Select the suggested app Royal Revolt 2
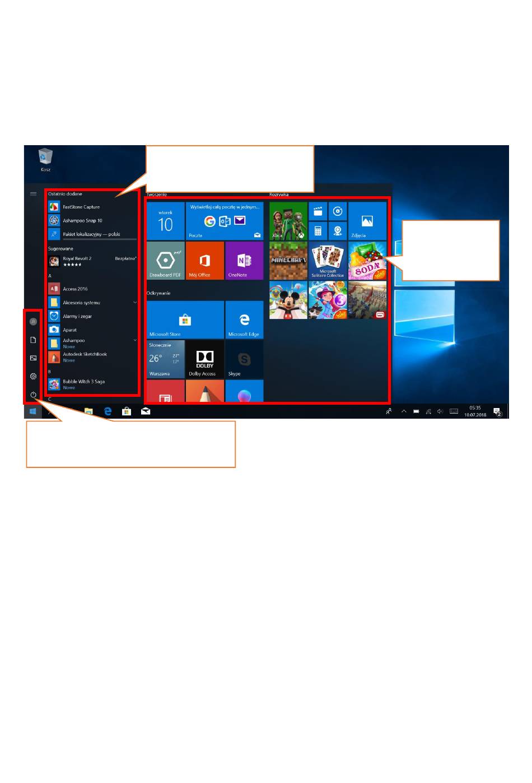Viewport: 532px width, 783px height. pyautogui.click(x=92, y=261)
